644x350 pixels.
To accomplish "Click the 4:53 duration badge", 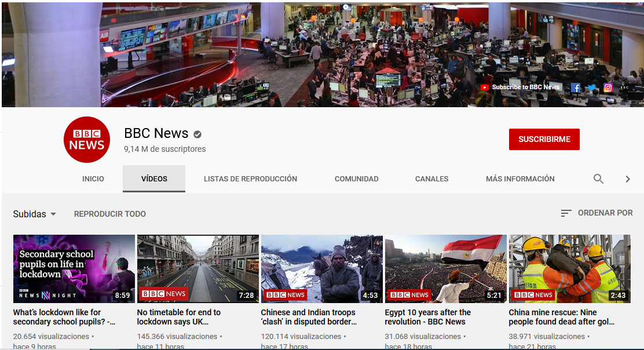I will coord(370,296).
